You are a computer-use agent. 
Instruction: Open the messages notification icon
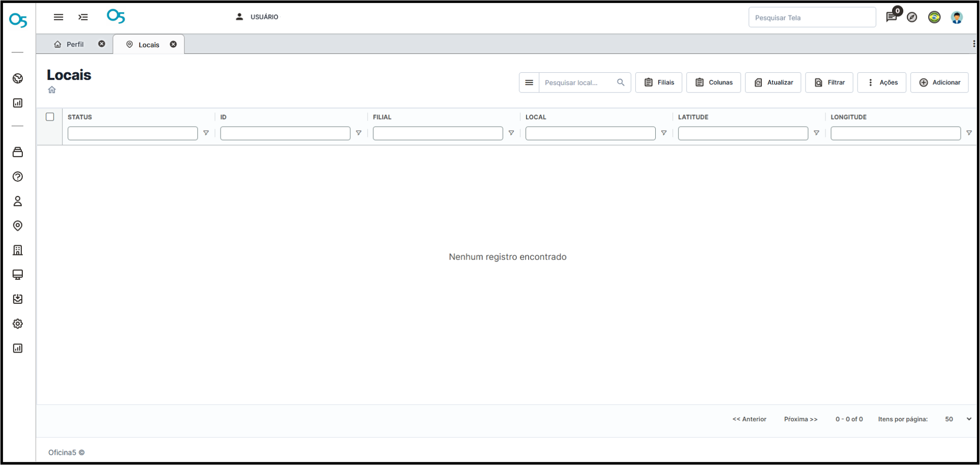coord(891,17)
